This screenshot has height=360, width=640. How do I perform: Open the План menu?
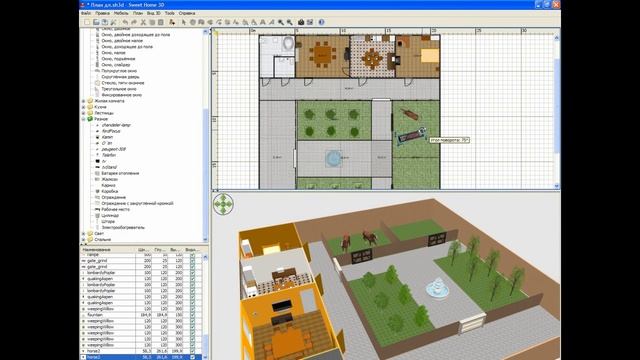(x=138, y=13)
